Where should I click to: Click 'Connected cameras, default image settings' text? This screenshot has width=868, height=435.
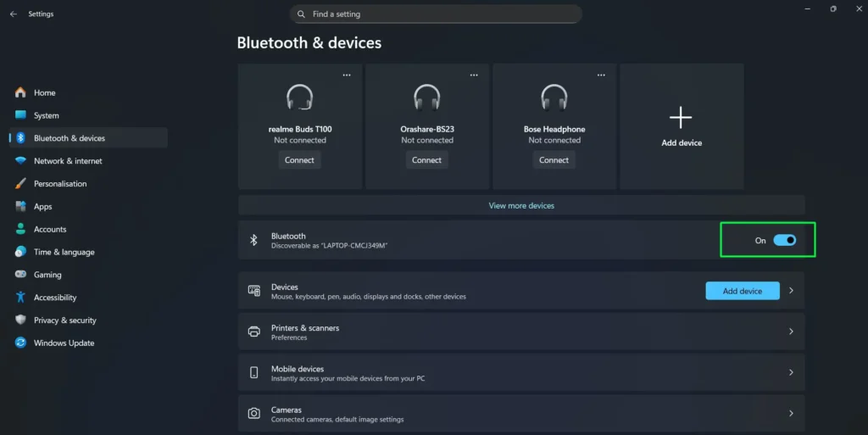tap(337, 420)
